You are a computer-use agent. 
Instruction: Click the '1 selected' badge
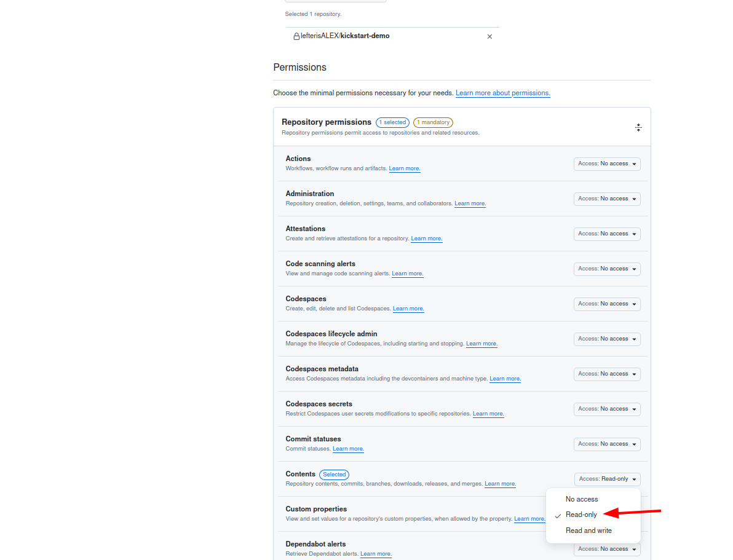tap(393, 122)
